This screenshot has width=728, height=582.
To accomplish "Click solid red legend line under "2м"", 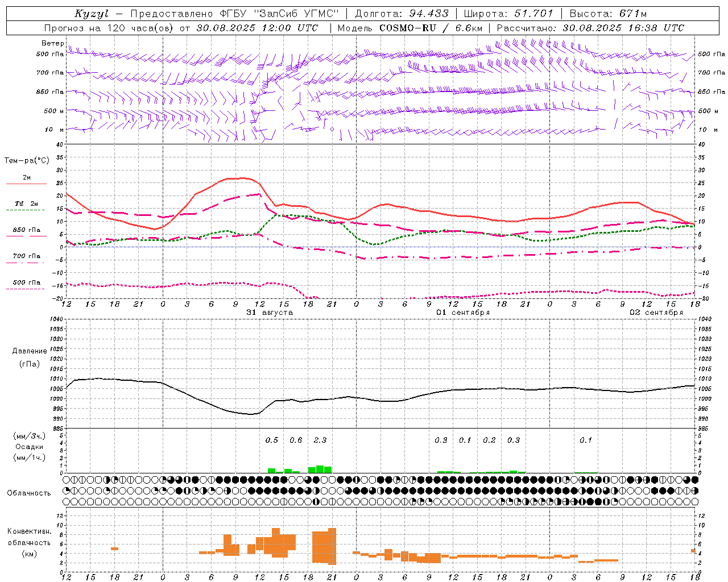I will 26,184.
